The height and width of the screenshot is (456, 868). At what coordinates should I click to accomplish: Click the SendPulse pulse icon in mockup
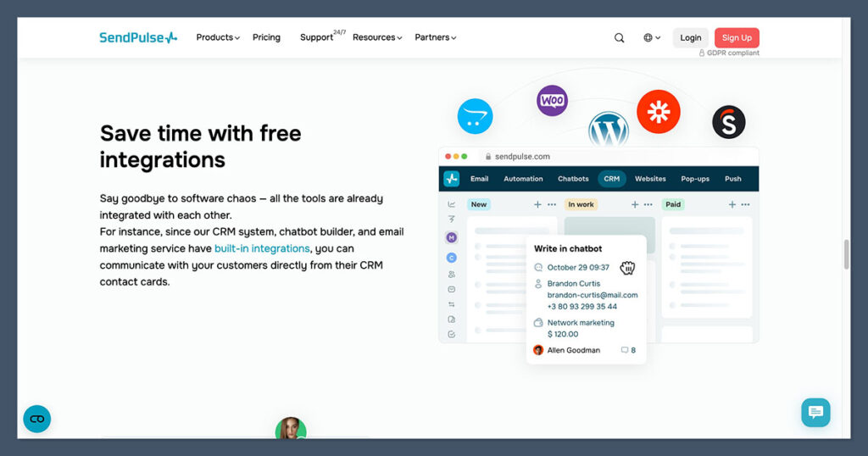pyautogui.click(x=452, y=179)
